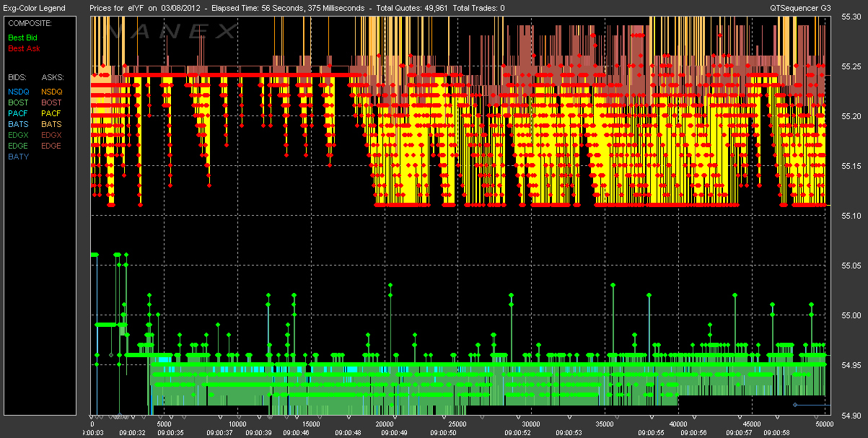Click the red 'Best Ask' legend entry
Viewport: 868px width, 438px height.
point(24,48)
